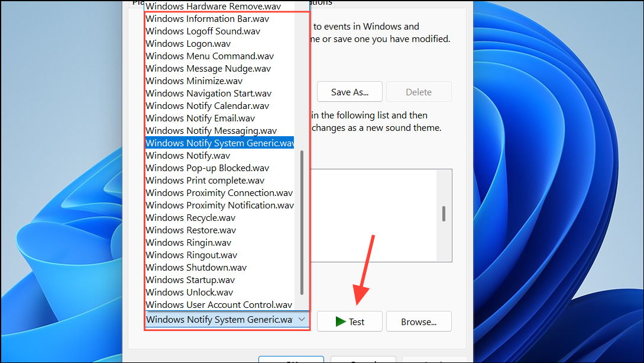Collapse the Sounds combo box chevron
The width and height of the screenshot is (644, 363).
[302, 319]
